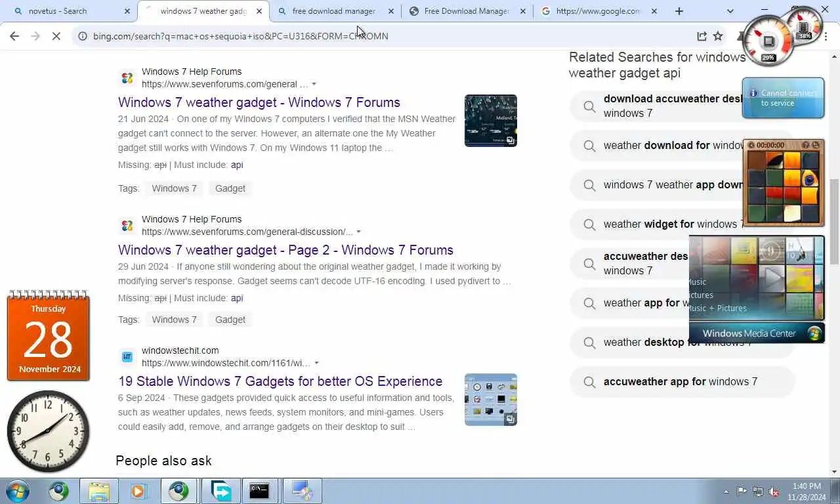Screen dimensions: 840x504
Task: Switch to the Free Download Manager site tab
Action: 467,11
